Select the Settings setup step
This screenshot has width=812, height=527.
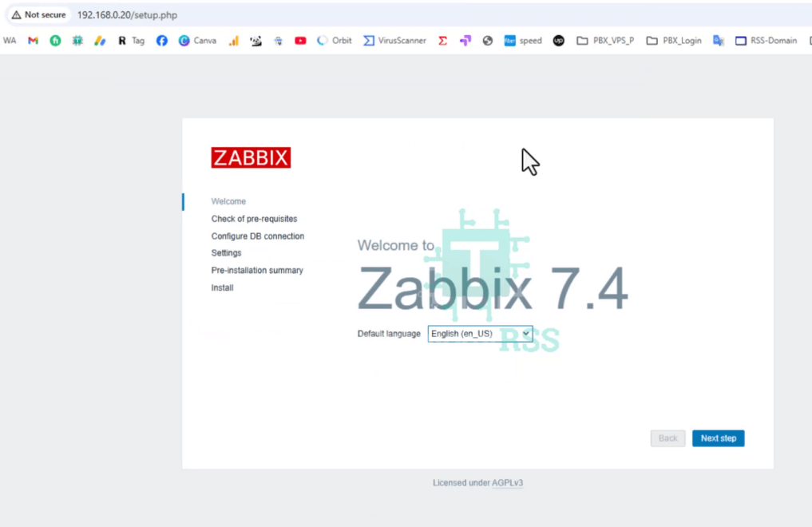(x=226, y=252)
